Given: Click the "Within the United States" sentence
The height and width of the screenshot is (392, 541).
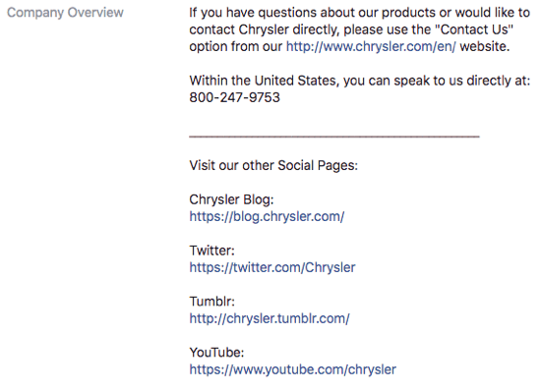Looking at the screenshot, I should point(359,81).
